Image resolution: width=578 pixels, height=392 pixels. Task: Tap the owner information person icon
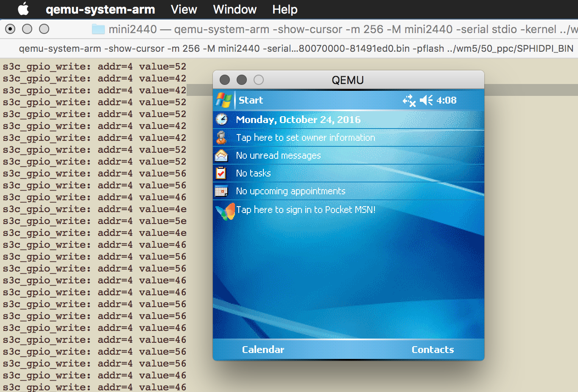[221, 137]
